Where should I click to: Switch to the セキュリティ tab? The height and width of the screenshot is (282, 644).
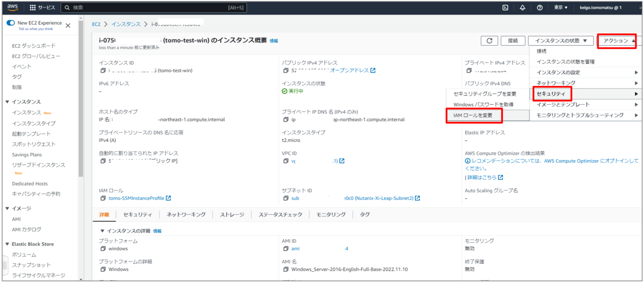pos(137,215)
